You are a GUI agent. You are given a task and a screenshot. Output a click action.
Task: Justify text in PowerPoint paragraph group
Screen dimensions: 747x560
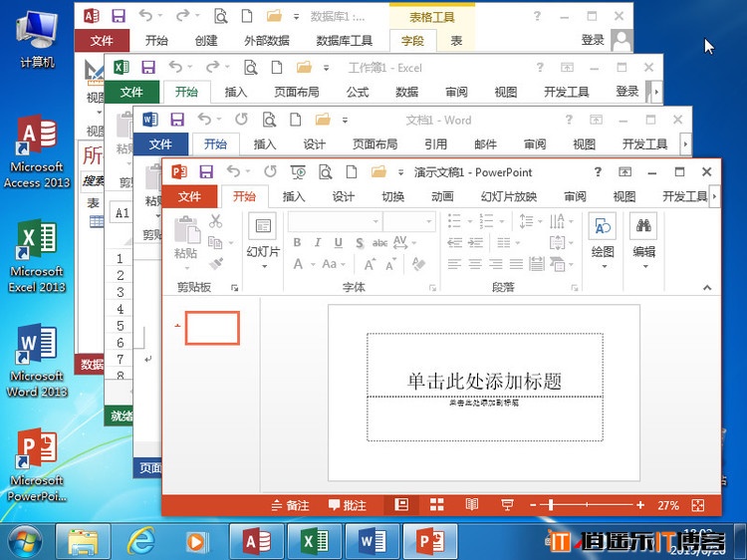point(516,263)
